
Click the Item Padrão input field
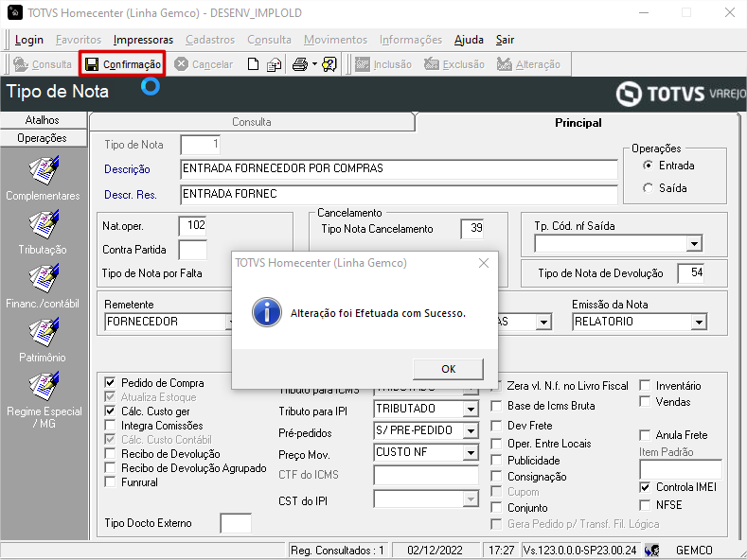click(x=681, y=469)
